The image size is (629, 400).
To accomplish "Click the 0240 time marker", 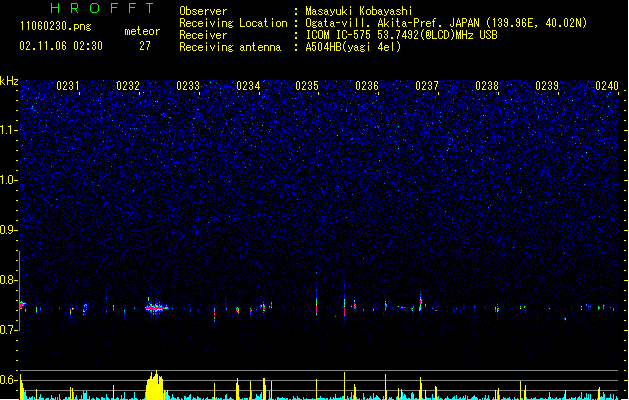I will [607, 86].
